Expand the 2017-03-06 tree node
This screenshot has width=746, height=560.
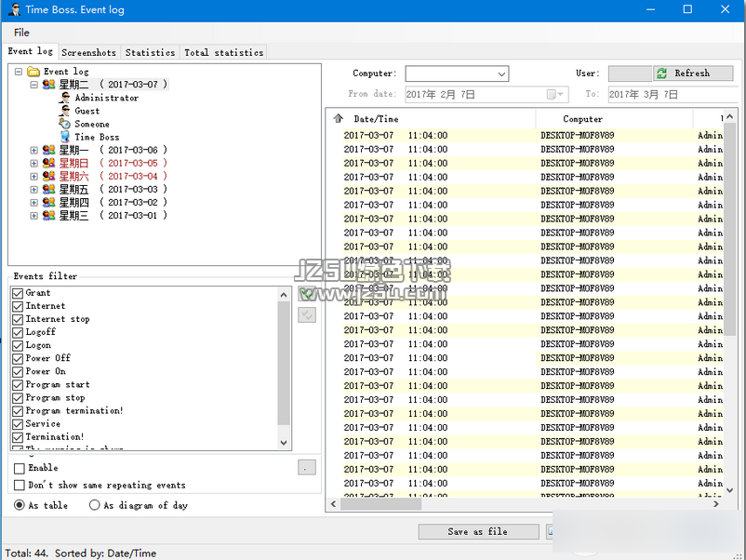click(x=33, y=151)
